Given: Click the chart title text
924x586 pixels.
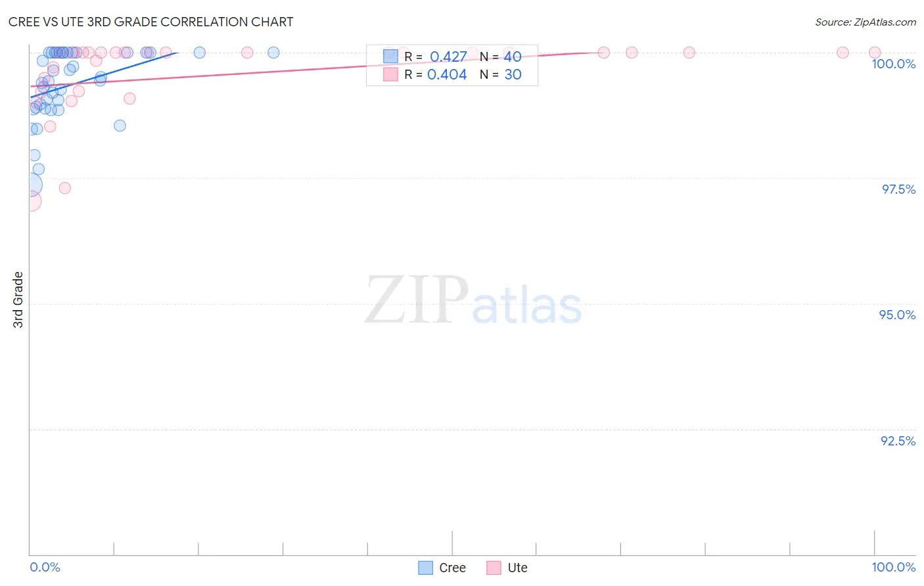Looking at the screenshot, I should (150, 22).
